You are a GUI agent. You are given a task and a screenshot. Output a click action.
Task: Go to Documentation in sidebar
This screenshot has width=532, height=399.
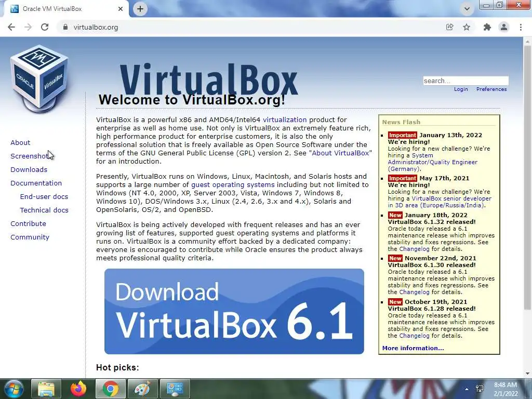pyautogui.click(x=36, y=183)
